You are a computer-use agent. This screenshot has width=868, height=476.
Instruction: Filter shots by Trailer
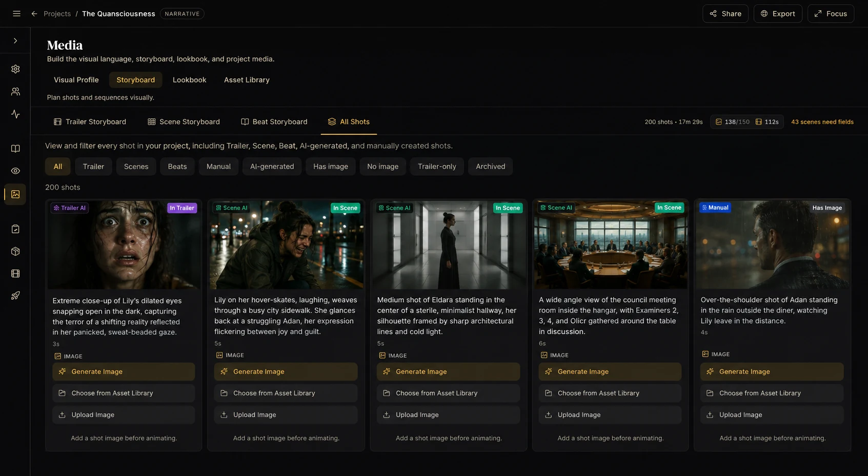[x=93, y=167]
